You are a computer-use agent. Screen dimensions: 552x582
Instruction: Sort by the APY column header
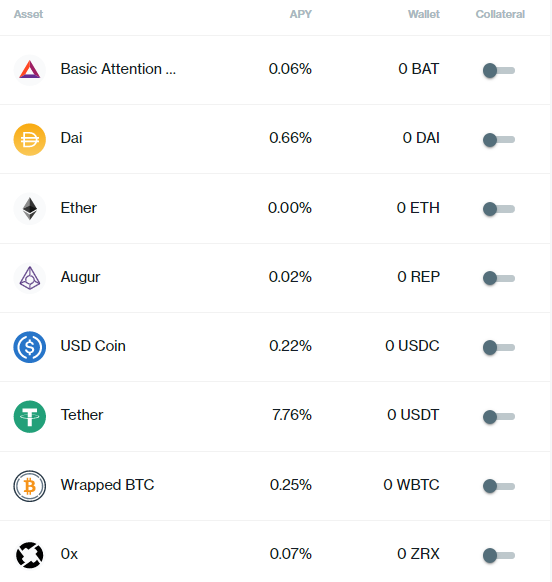[x=301, y=14]
